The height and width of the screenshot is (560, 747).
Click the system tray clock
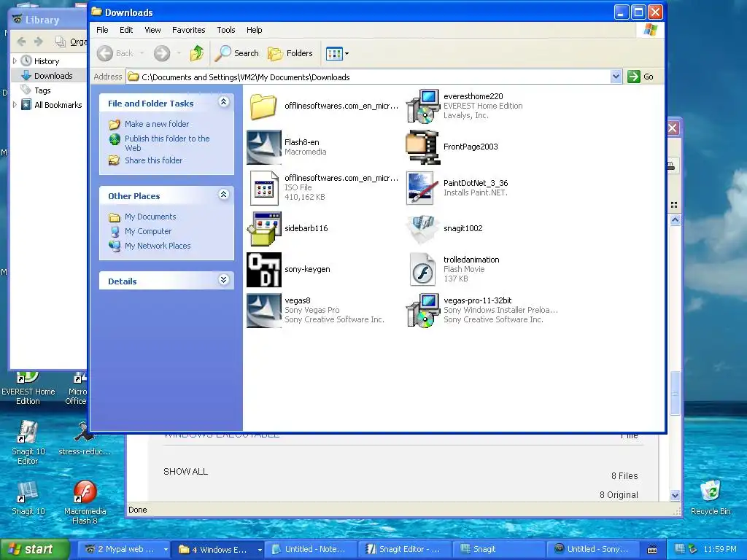pyautogui.click(x=720, y=549)
